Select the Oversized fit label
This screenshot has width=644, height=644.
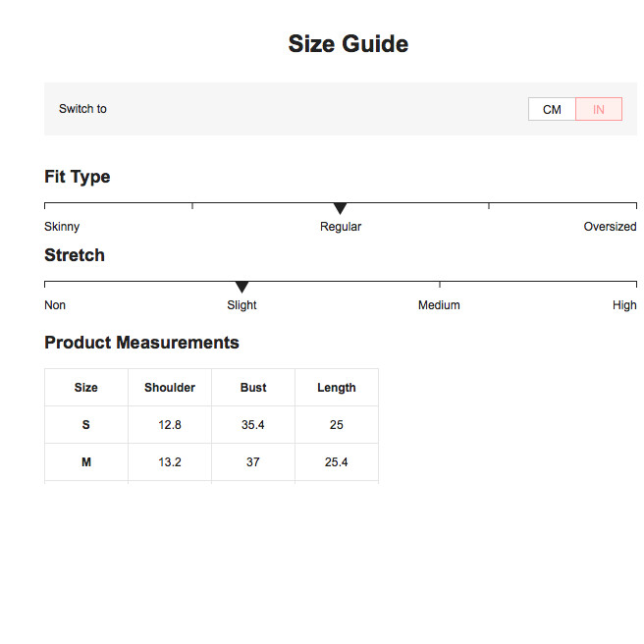click(x=610, y=227)
